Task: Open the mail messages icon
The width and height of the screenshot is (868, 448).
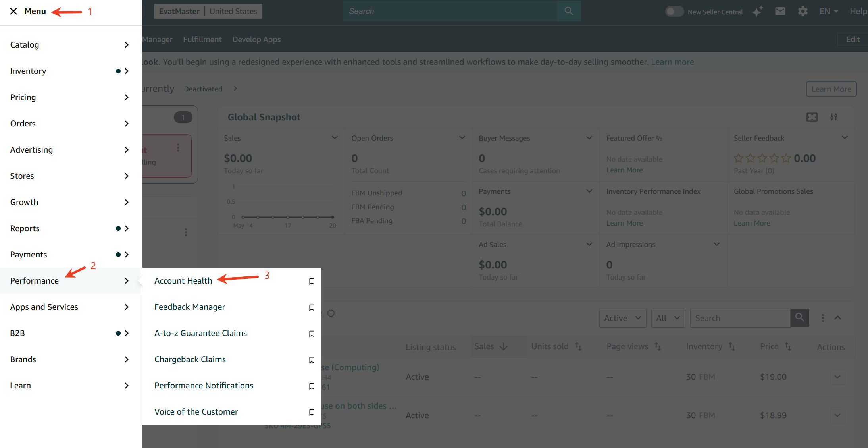Action: tap(780, 11)
